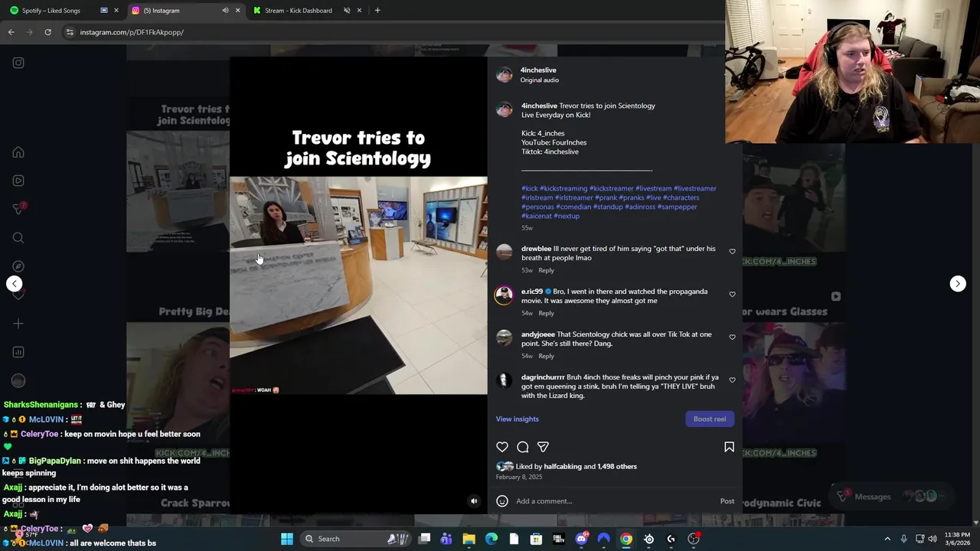Open Reels from the Instagram sidebar

(x=18, y=181)
